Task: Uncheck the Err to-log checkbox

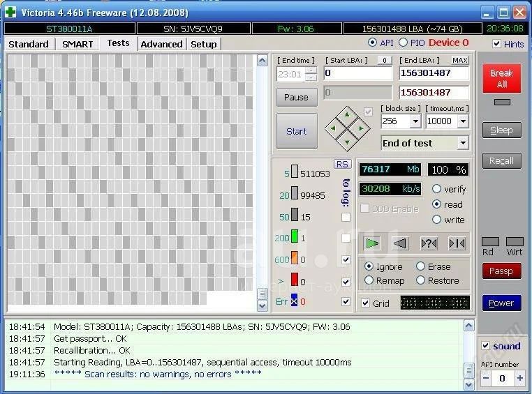Action: coord(346,301)
